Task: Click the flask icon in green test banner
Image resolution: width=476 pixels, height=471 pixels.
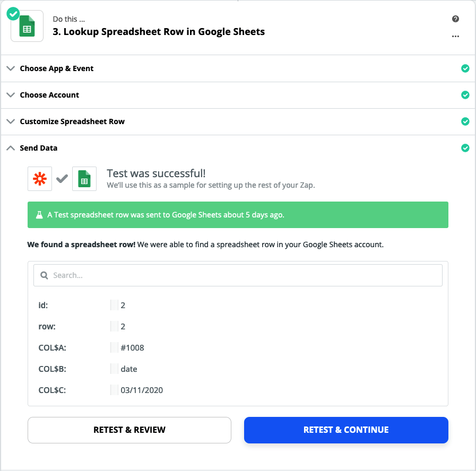Action: click(x=39, y=215)
